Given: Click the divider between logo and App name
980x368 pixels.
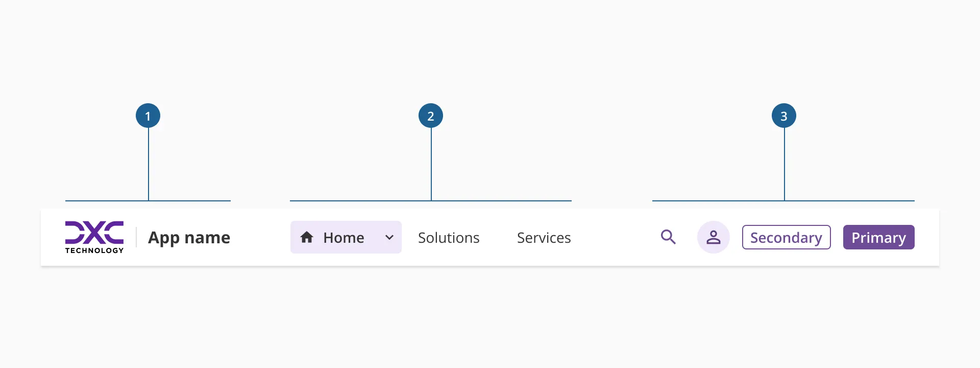Looking at the screenshot, I should click(136, 237).
